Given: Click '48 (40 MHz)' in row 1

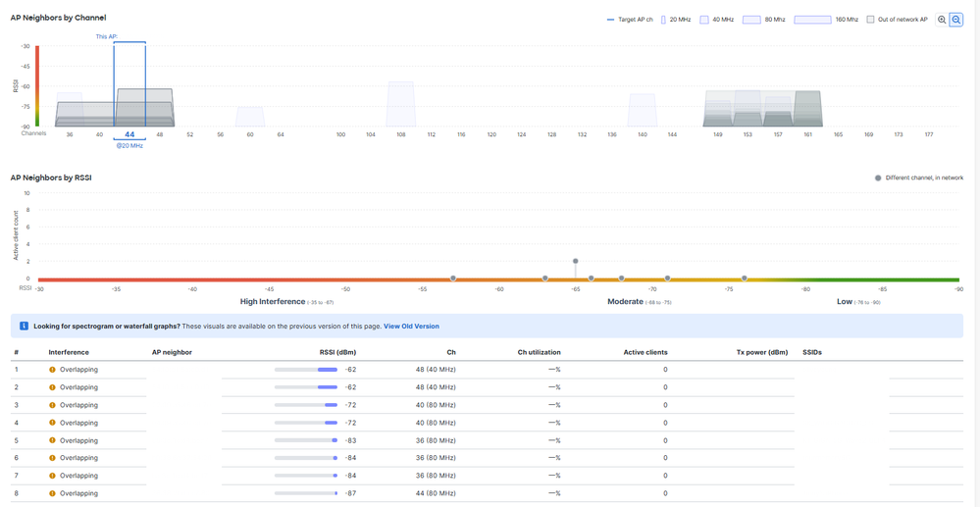Looking at the screenshot, I should coord(436,370).
